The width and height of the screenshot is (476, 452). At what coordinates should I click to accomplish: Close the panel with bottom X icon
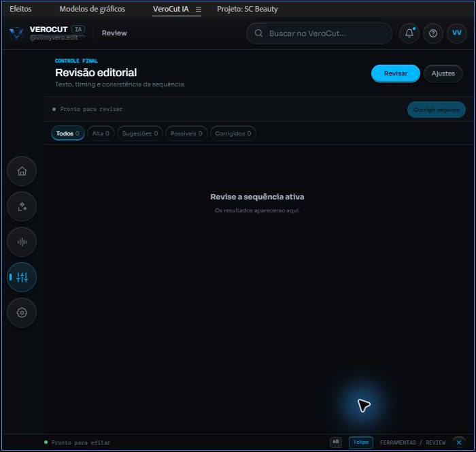(x=459, y=442)
